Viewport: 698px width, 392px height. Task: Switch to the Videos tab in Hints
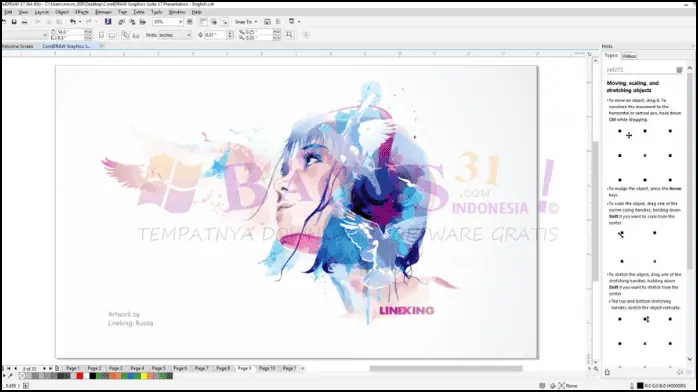(629, 56)
